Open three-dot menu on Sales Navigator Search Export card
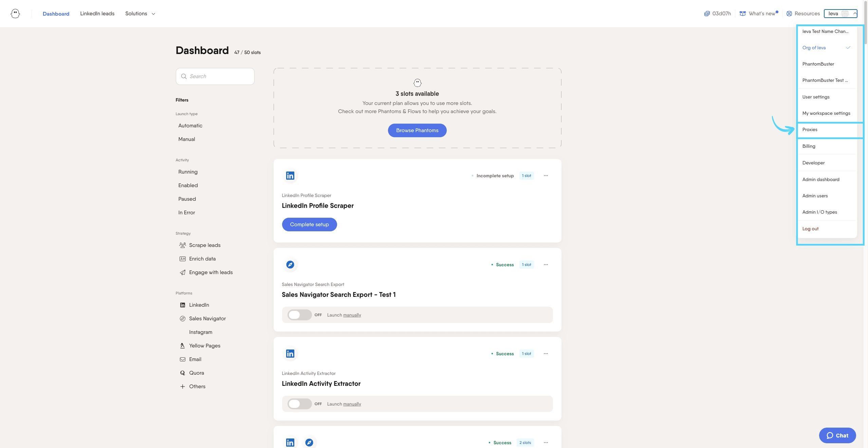Viewport: 868px width, 448px height. tap(546, 265)
